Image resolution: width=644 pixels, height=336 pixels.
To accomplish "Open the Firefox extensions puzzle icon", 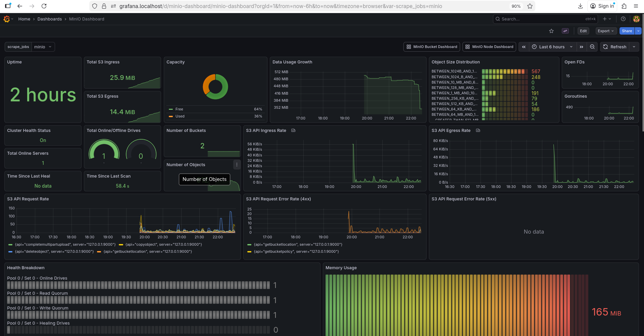I will click(624, 6).
